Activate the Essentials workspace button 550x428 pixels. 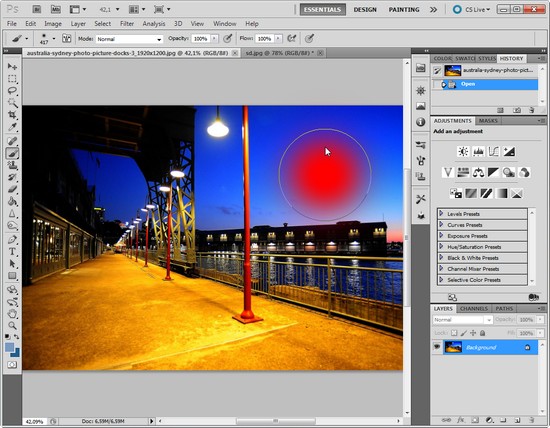click(322, 9)
